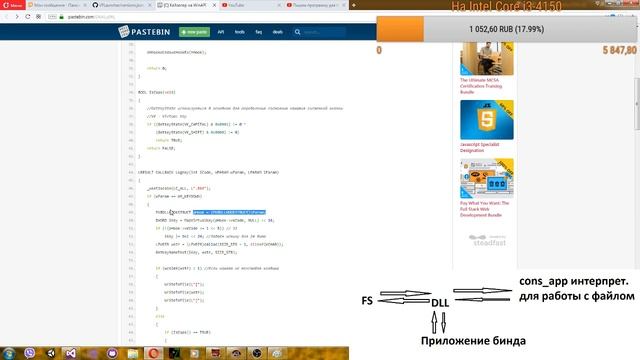Click the LRESULT CALLBACK LogKey code line
This screenshot has height=360, width=640.
click(208, 172)
